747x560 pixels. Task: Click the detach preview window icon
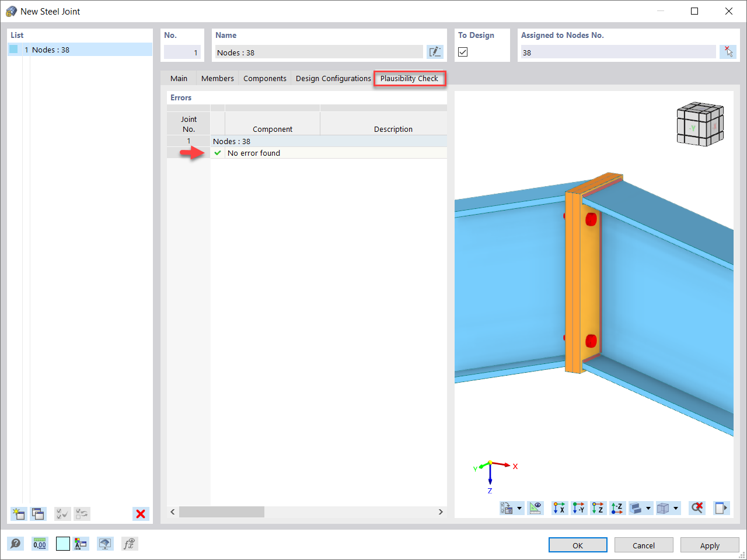coord(721,508)
